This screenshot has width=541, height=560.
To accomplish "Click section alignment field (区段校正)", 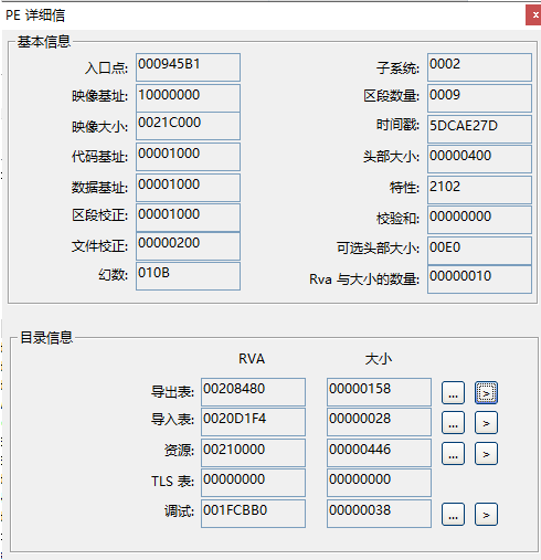I will point(188,218).
